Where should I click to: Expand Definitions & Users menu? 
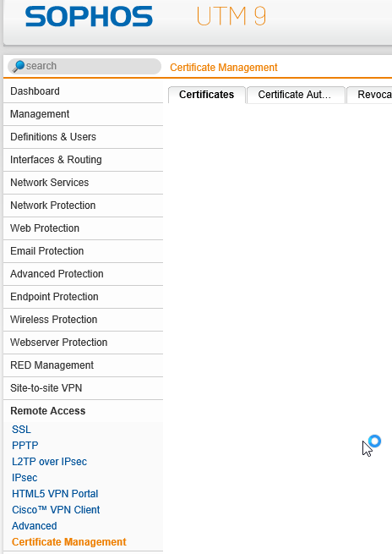coord(84,137)
